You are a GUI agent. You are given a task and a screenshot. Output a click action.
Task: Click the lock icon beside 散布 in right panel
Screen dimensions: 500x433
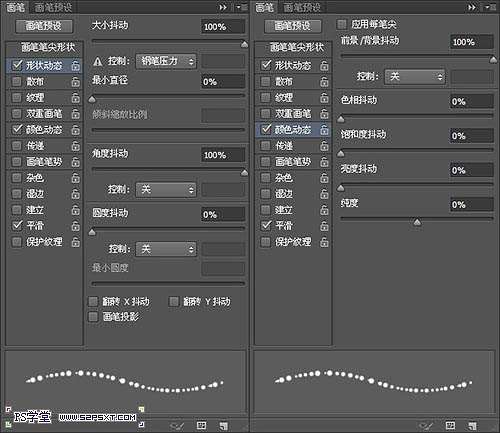click(324, 81)
